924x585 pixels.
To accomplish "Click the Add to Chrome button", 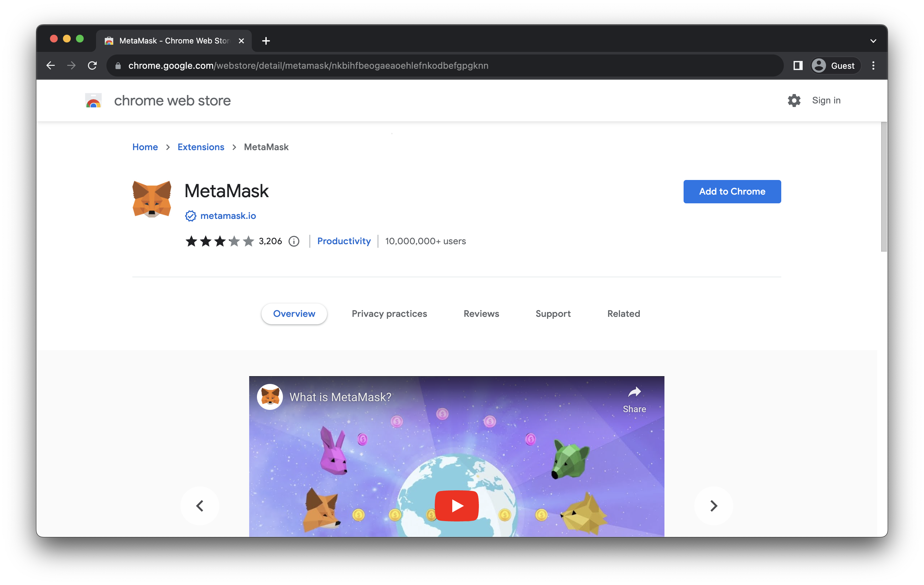I will point(732,191).
